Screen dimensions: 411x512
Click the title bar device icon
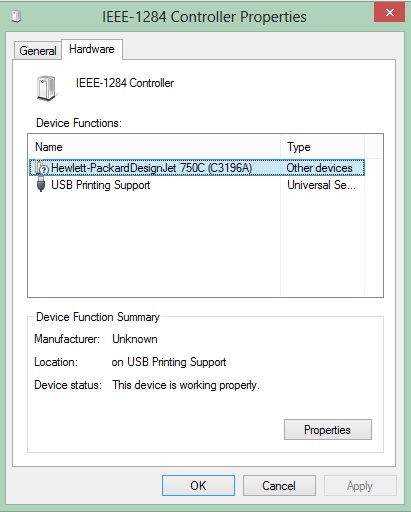point(16,16)
